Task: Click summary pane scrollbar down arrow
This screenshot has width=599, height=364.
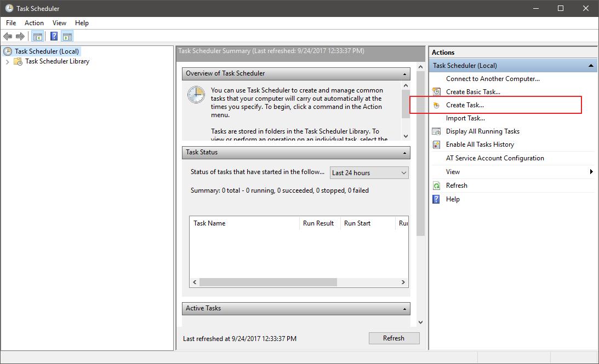Action: tap(420, 322)
